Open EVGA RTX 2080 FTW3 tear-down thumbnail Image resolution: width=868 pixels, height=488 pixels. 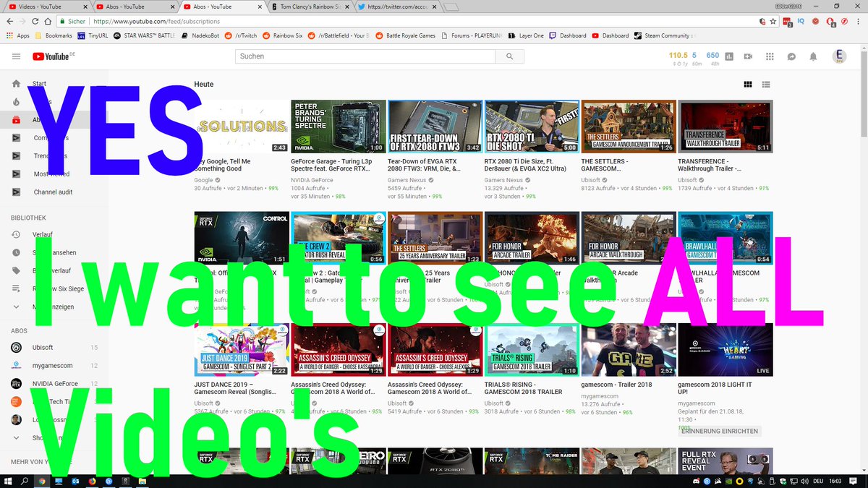(435, 127)
